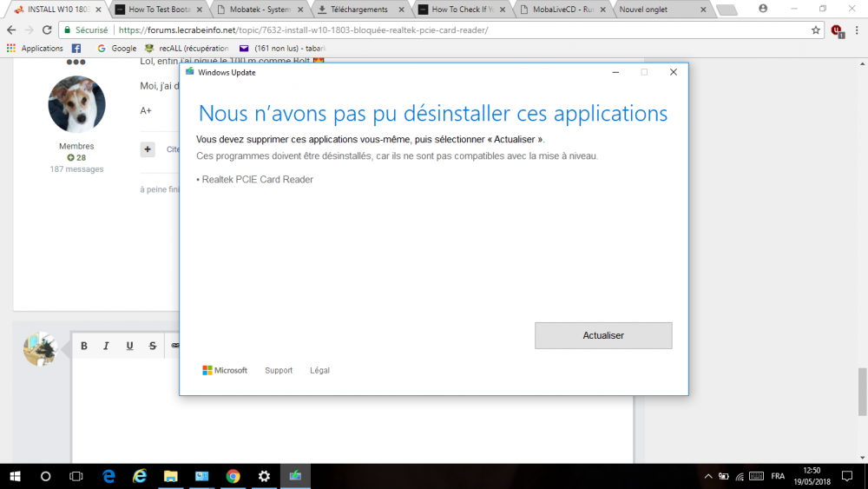Open the 12:50 clock and calendar
Image resolution: width=868 pixels, height=489 pixels.
812,476
